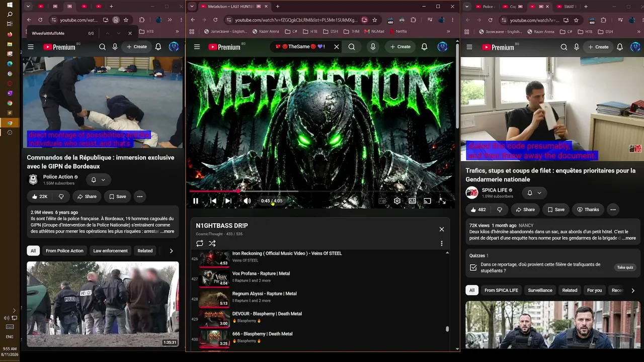
Task: Cast the Metaliction video to a device
Action: (427, 201)
